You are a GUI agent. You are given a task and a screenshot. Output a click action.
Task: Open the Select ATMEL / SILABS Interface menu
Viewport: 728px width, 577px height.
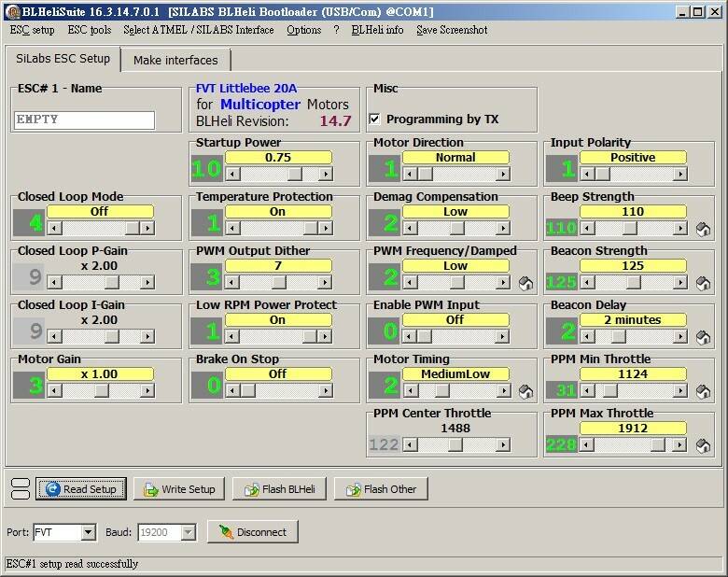[198, 30]
